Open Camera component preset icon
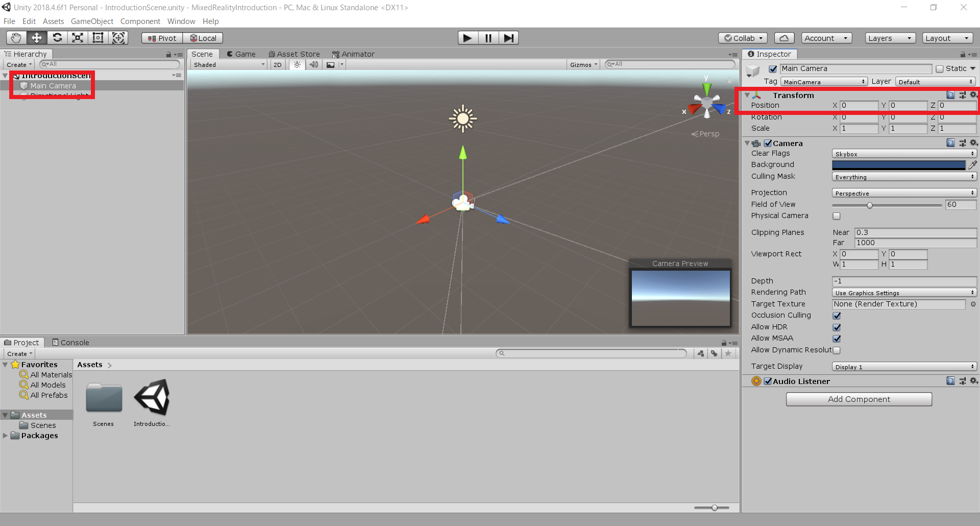 click(962, 143)
